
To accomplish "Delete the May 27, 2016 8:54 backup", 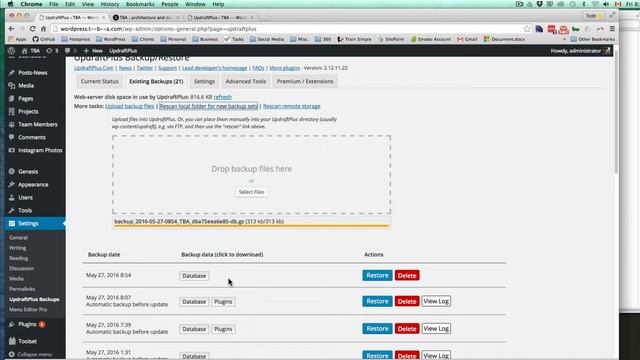I will click(x=407, y=276).
